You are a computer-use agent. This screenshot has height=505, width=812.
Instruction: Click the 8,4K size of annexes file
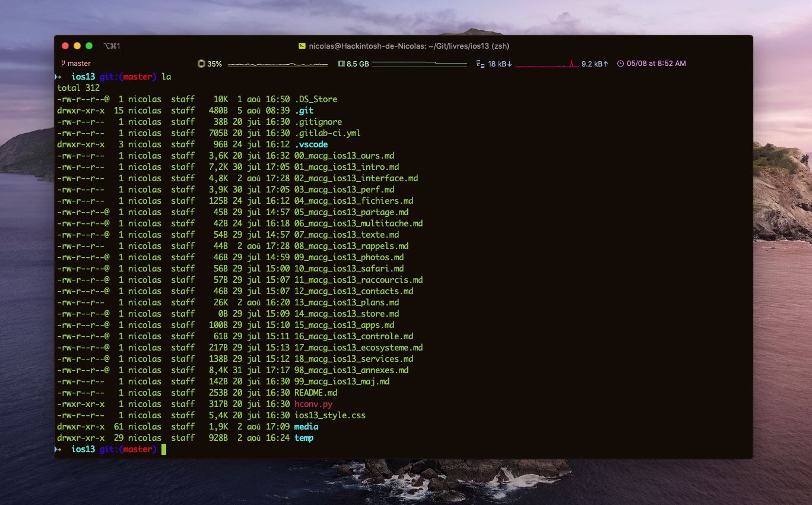[x=218, y=370]
